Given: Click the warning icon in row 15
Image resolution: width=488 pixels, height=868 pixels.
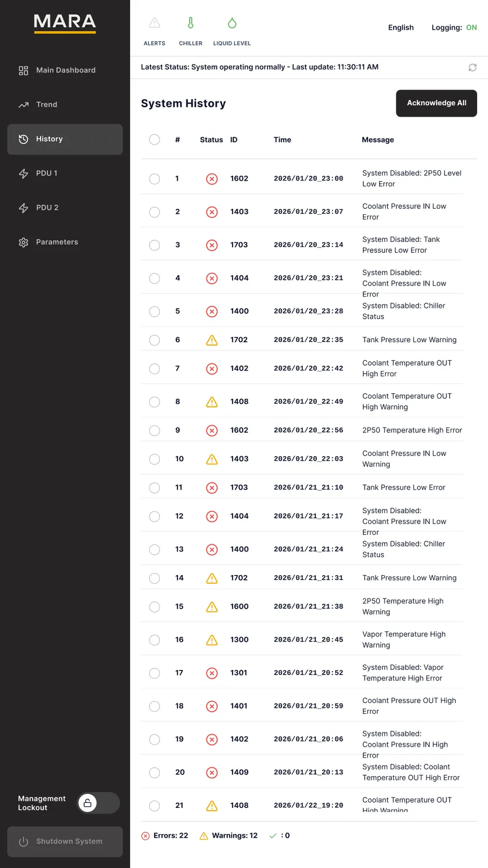Looking at the screenshot, I should (212, 607).
